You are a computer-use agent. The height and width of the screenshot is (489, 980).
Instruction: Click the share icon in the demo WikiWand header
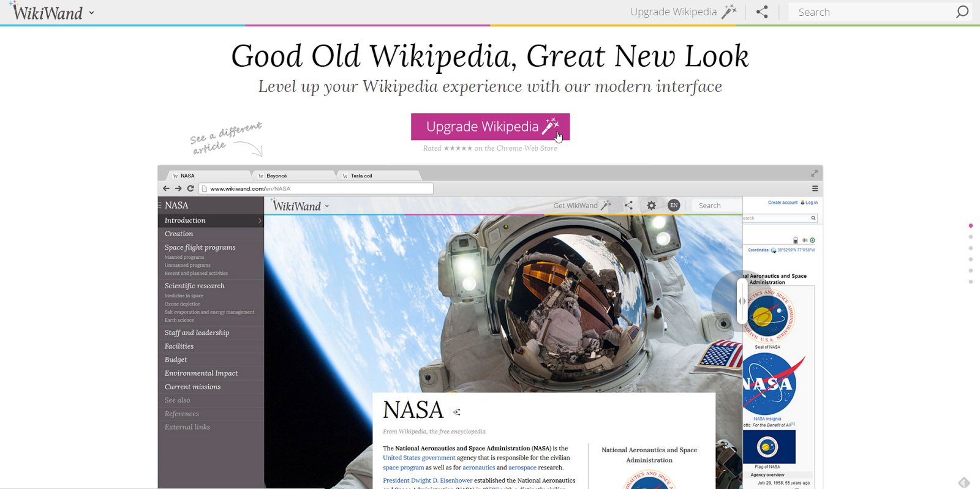pyautogui.click(x=628, y=206)
